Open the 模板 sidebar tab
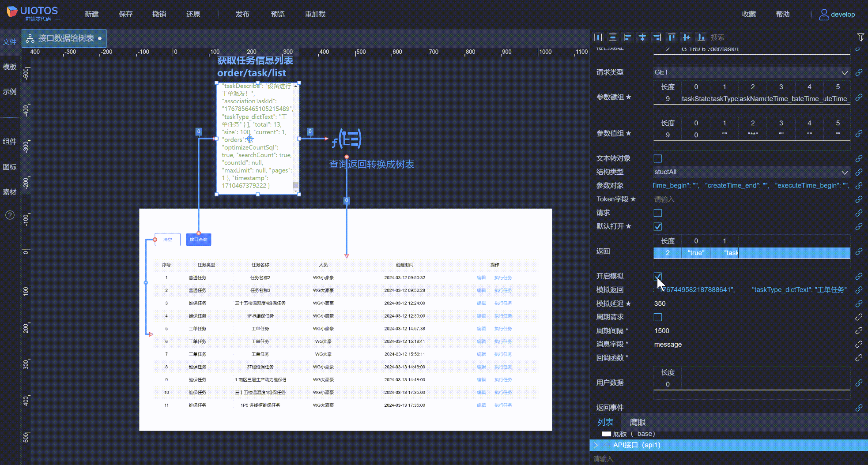The image size is (868, 465). click(x=10, y=67)
